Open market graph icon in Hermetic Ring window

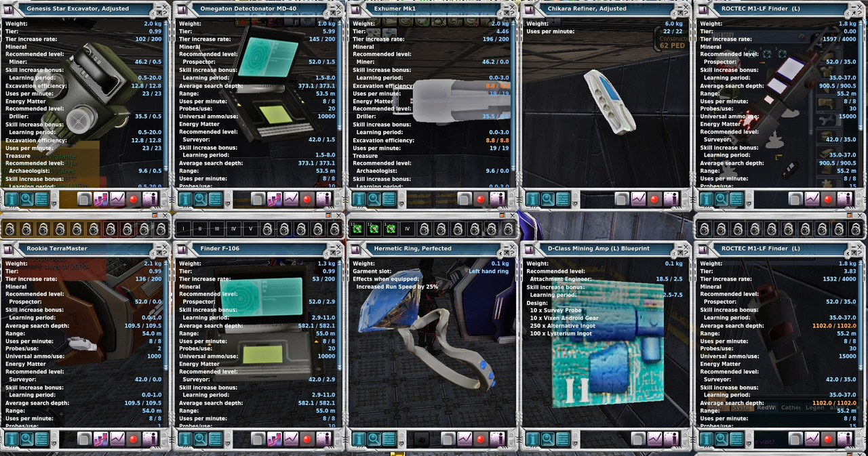464,439
